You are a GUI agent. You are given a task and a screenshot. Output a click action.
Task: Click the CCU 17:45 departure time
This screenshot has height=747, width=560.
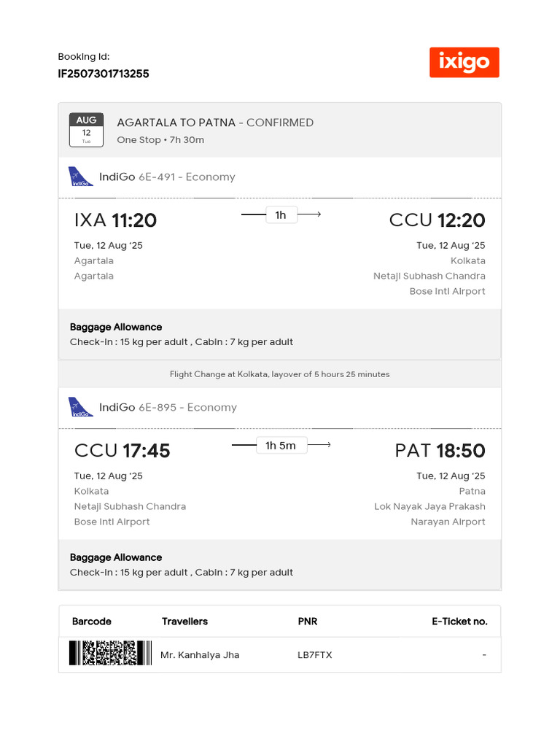(122, 451)
